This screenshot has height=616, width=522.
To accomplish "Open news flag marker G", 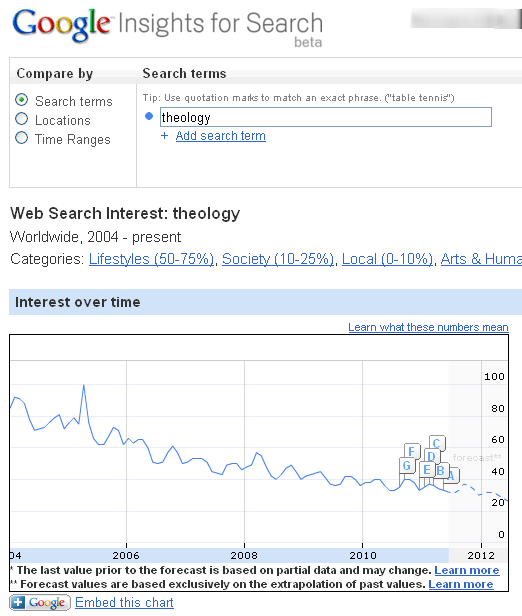I will pos(407,466).
